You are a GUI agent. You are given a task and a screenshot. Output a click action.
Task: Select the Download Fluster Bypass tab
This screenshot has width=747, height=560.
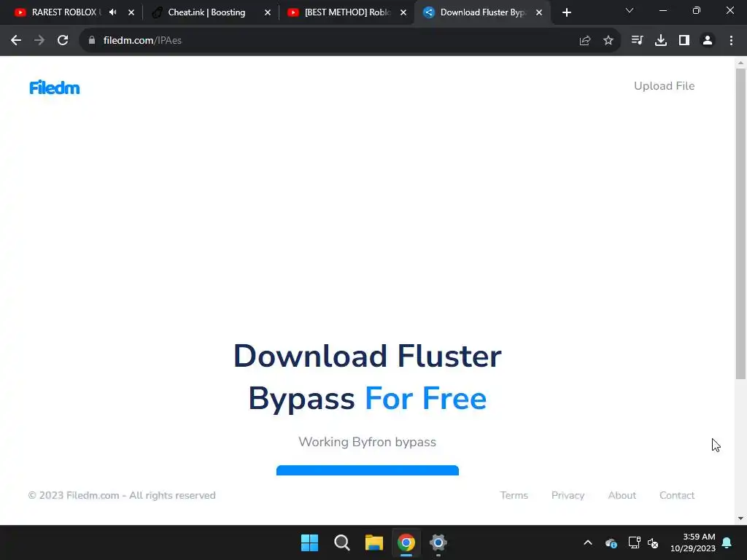click(x=481, y=12)
